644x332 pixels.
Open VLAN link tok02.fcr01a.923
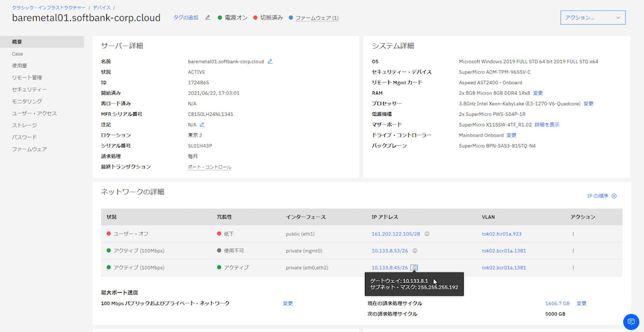click(501, 234)
